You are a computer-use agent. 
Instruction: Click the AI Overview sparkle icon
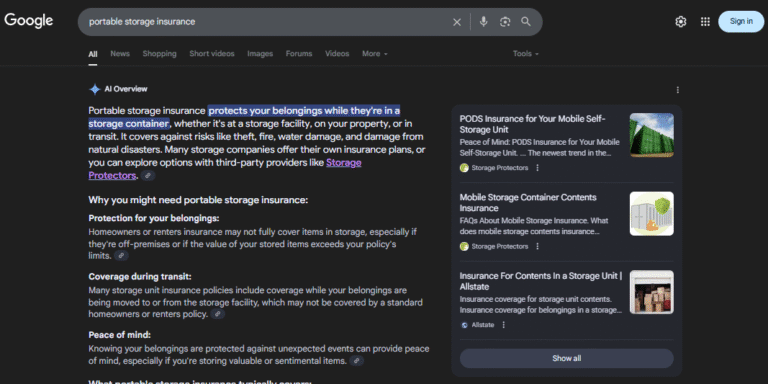[95, 89]
